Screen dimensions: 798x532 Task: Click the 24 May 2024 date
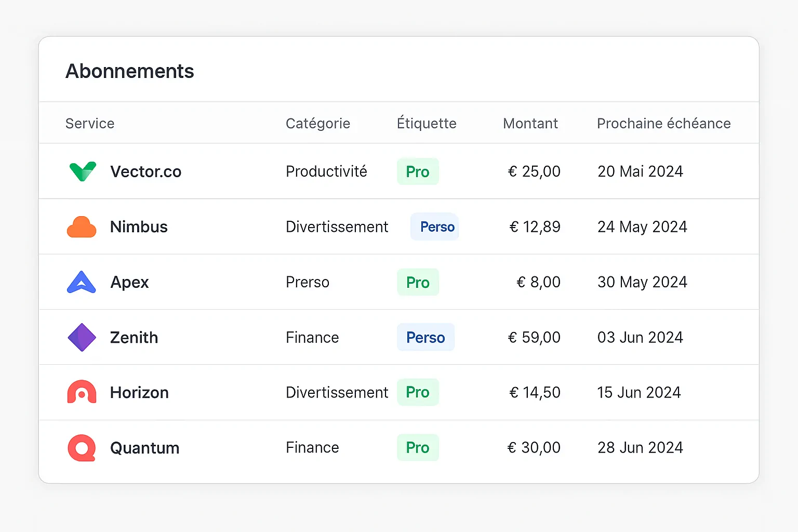pos(642,227)
